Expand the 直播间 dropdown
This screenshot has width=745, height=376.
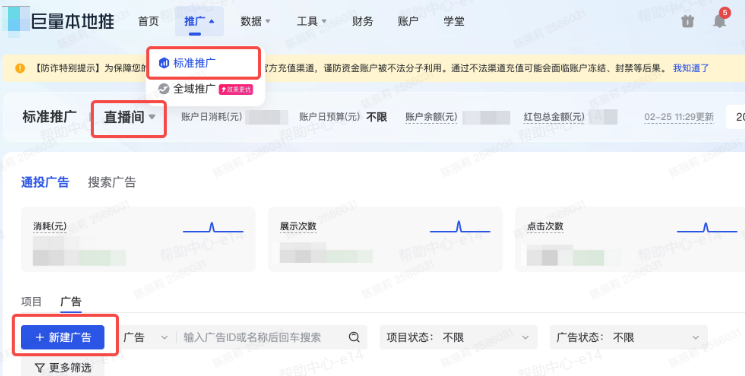point(129,117)
